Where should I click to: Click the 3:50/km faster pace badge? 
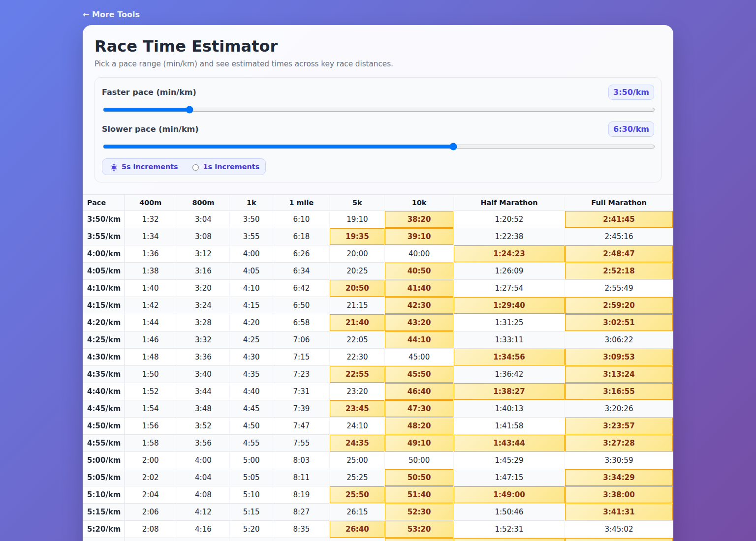(631, 92)
